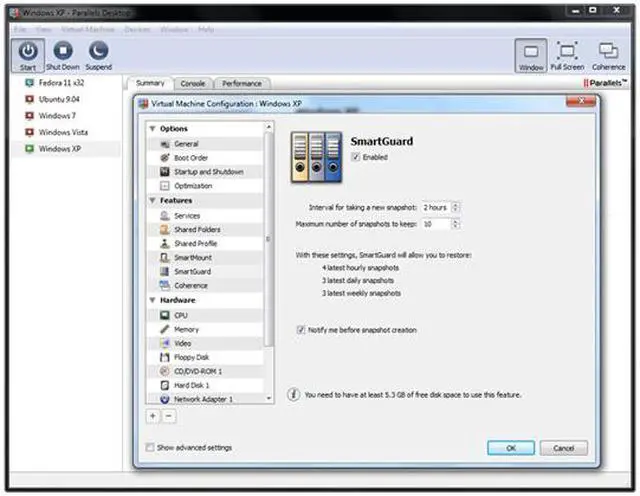
Task: Click Cancel in configuration dialog
Action: pyautogui.click(x=563, y=448)
